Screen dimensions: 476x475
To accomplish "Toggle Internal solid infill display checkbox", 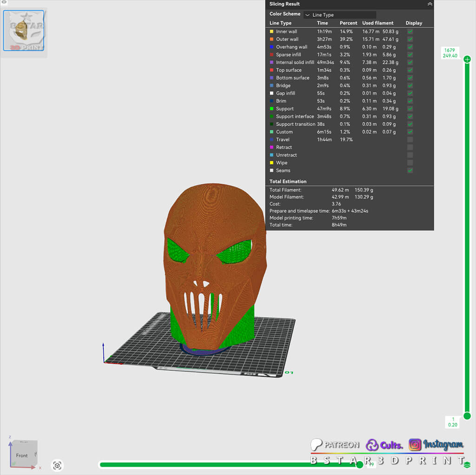I will coord(410,62).
